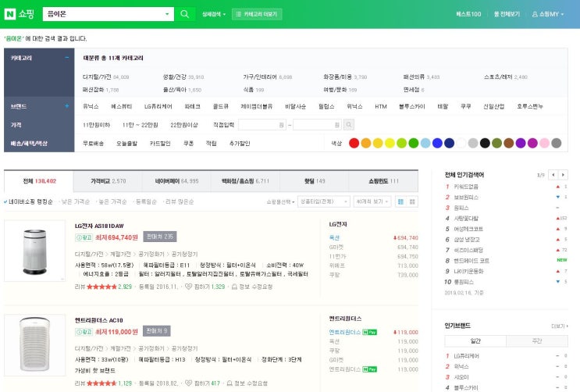
Task: Click the price range search magnifier button
Action: click(348, 125)
